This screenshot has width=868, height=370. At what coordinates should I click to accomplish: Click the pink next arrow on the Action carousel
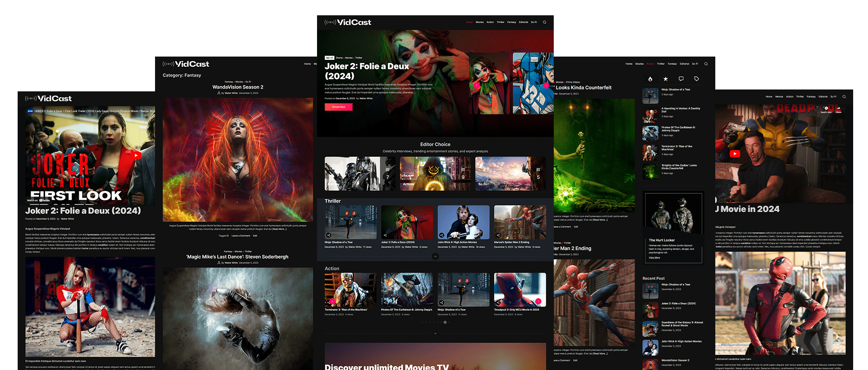pos(538,301)
